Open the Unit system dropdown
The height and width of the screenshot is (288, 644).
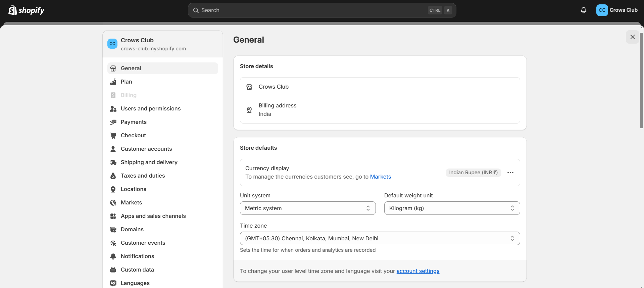point(308,208)
